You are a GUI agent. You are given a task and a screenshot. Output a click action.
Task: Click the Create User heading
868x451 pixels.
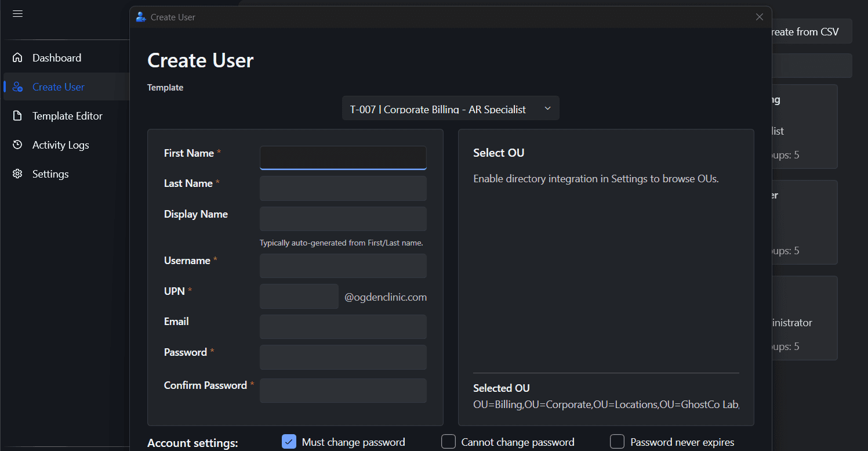(x=201, y=60)
